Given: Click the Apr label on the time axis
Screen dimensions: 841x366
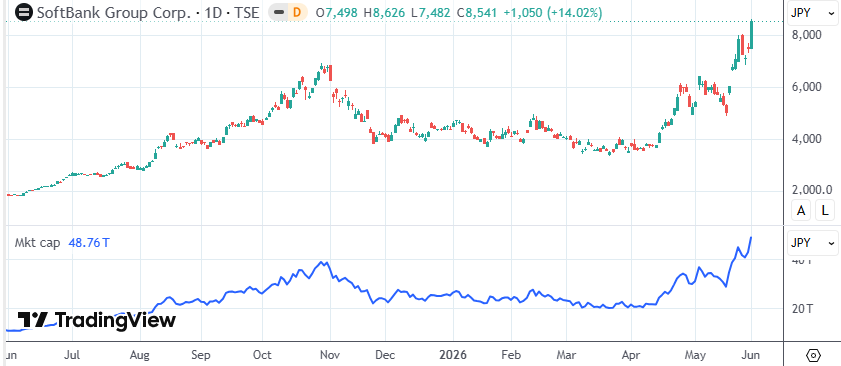Looking at the screenshot, I should (631, 355).
